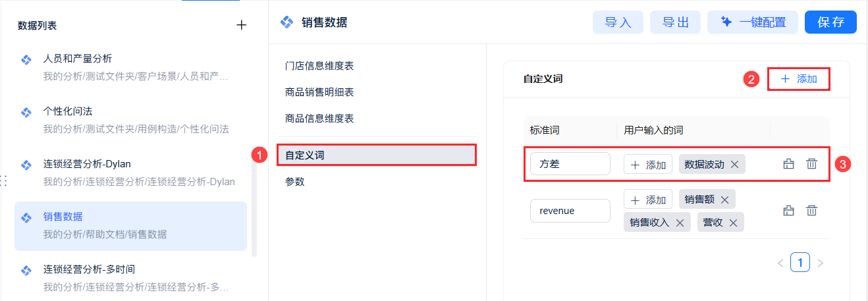
Task: Select 商品销售明细表 in the table list
Action: [319, 92]
